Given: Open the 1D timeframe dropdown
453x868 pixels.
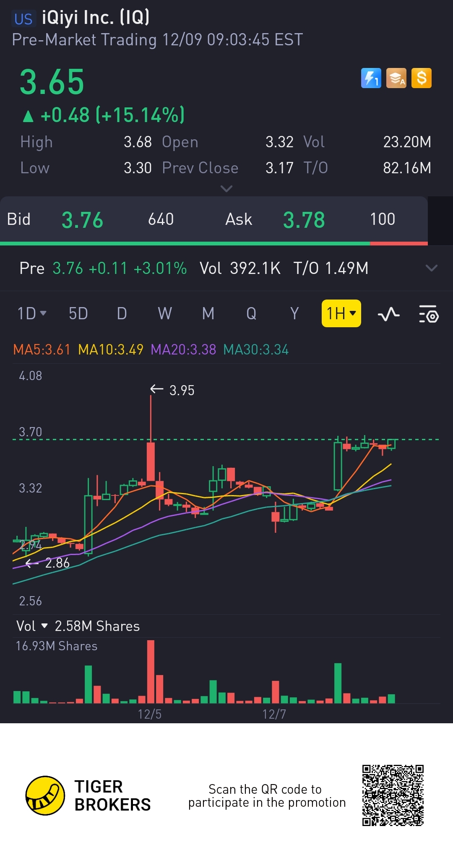Looking at the screenshot, I should (x=32, y=313).
